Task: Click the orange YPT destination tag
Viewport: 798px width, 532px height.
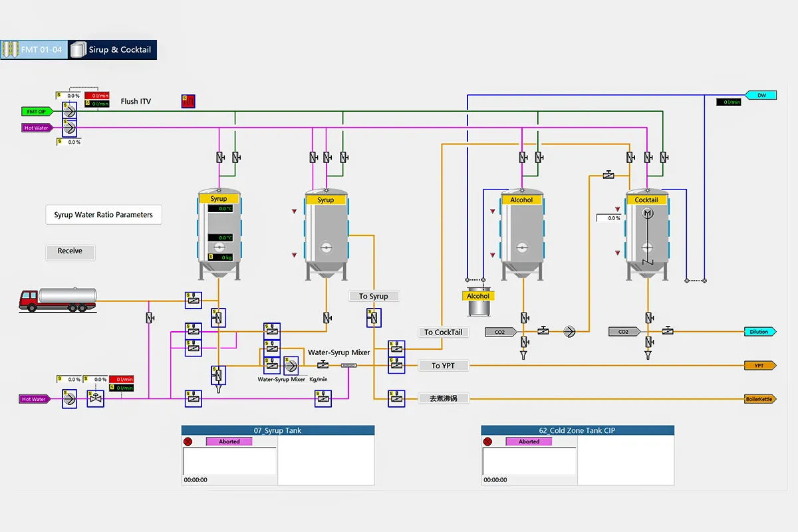Action: point(759,365)
